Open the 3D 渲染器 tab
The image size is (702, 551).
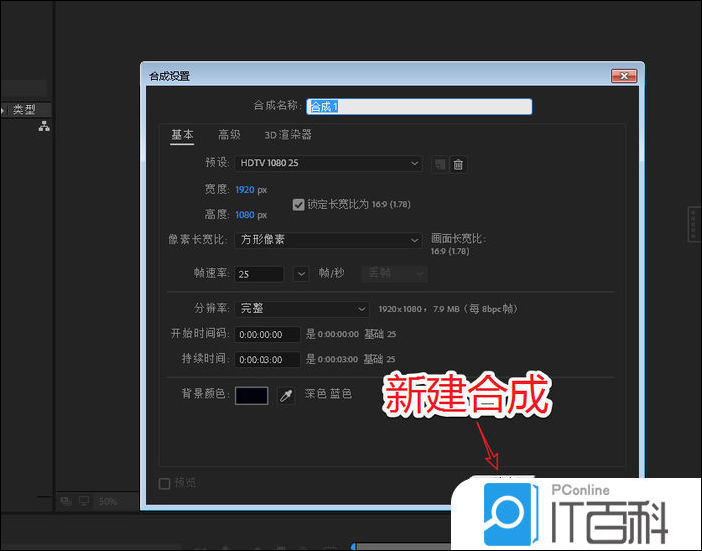pos(288,134)
